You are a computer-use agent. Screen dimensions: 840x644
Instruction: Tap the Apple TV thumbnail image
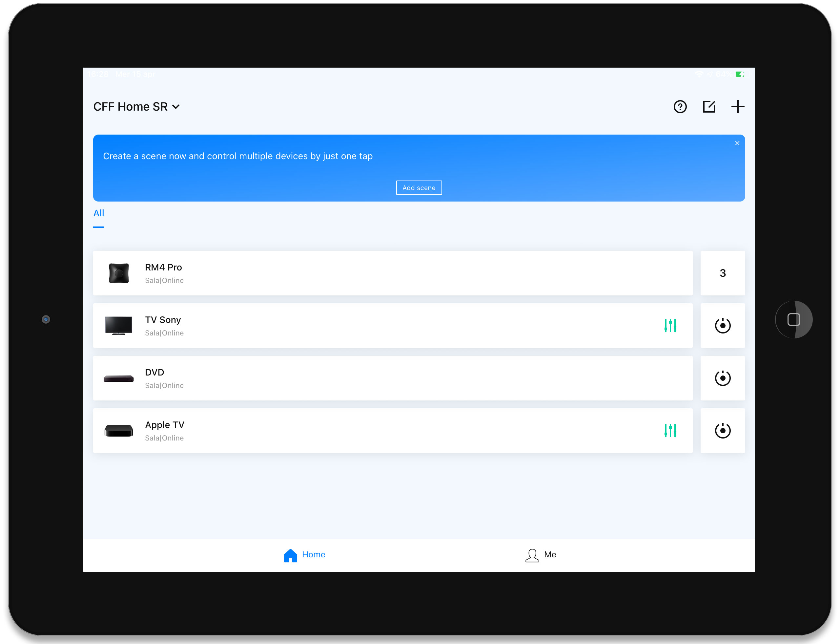coord(119,431)
